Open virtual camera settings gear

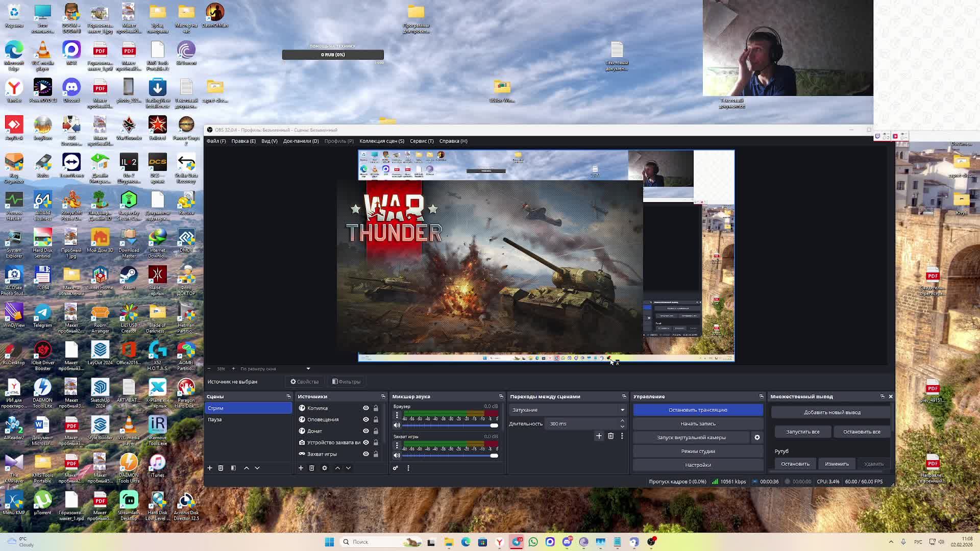[757, 437]
